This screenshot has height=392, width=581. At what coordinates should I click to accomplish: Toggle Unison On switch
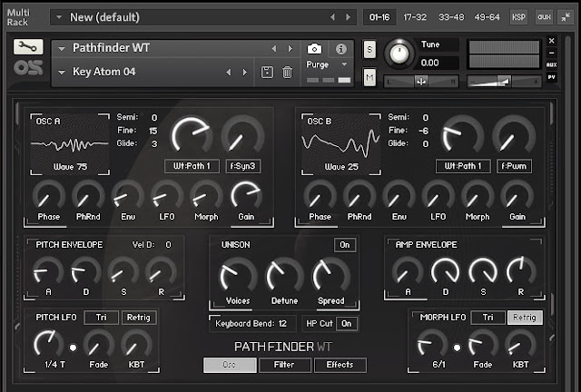point(345,245)
